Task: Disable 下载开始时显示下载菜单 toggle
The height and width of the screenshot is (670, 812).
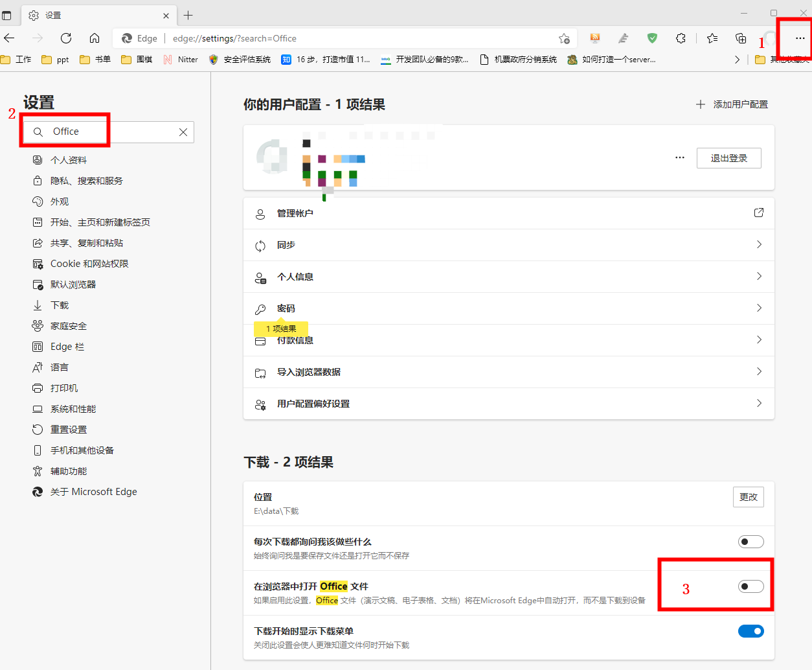Action: (x=750, y=630)
